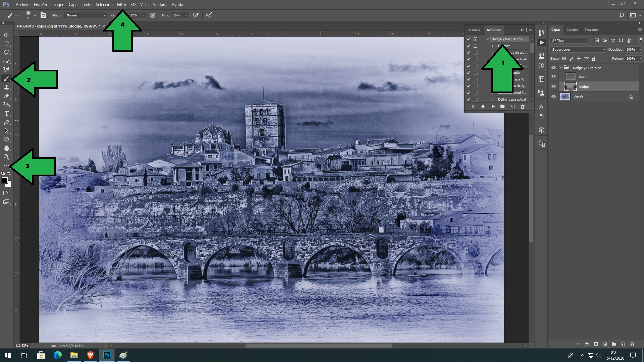The image size is (644, 362).
Task: Open the Relleno 100% dropdown arrow
Action: click(640, 59)
